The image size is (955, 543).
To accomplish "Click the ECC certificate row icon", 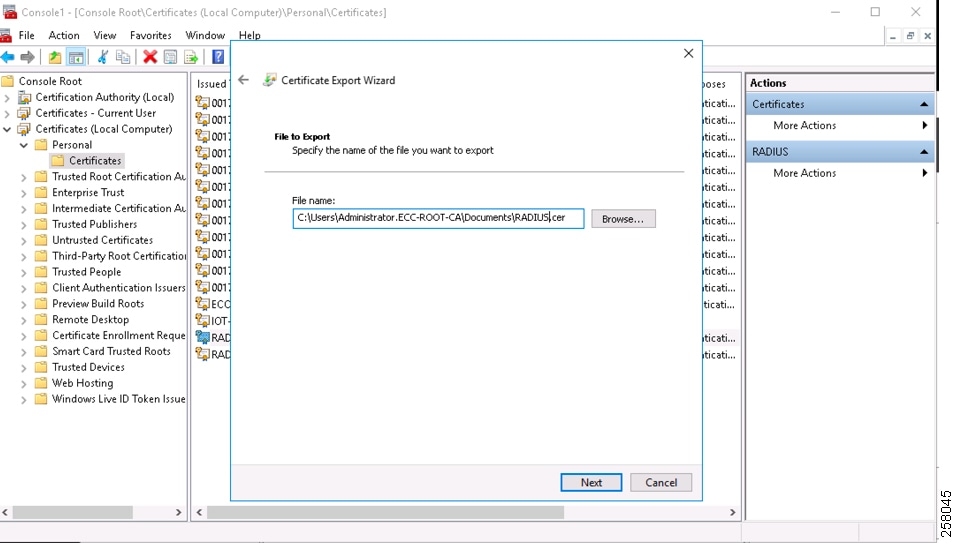I will pos(203,303).
